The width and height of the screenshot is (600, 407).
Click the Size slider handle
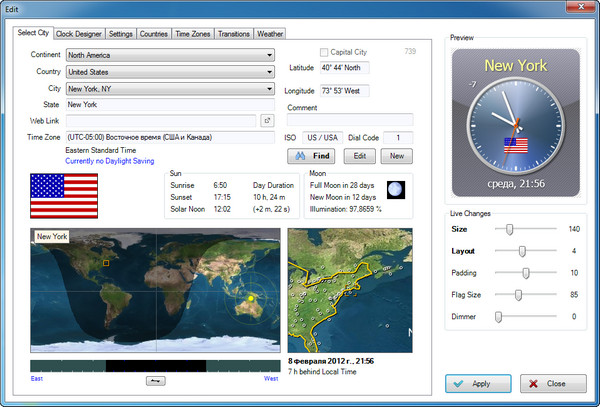(x=510, y=229)
